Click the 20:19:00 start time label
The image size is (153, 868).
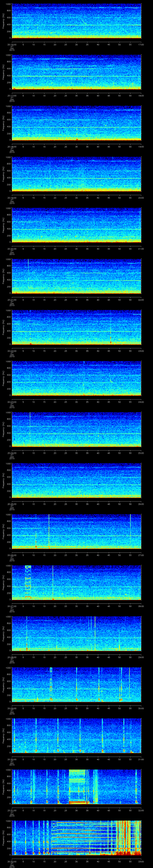[x=12, y=197]
